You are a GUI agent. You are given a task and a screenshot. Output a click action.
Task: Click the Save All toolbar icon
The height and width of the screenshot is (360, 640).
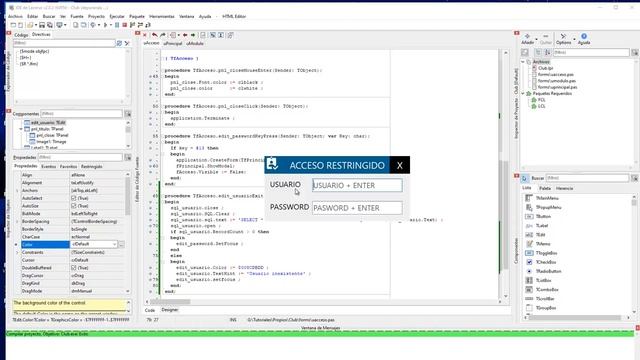coord(49,25)
